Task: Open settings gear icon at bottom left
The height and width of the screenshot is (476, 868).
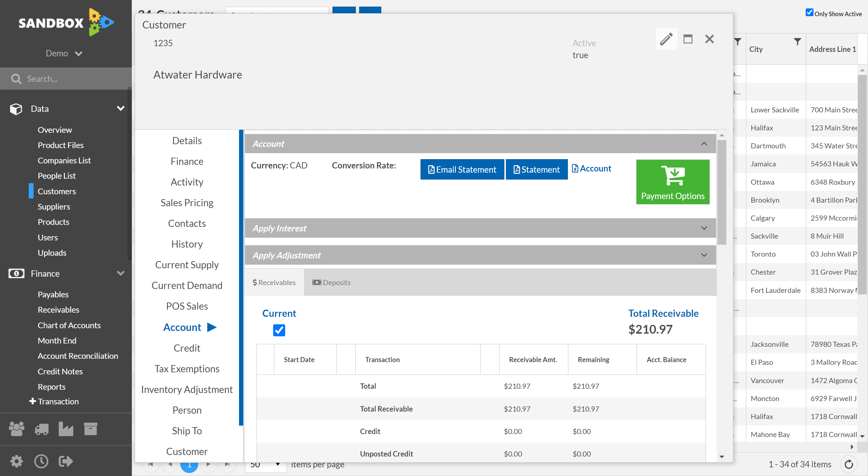Action: pos(16,461)
